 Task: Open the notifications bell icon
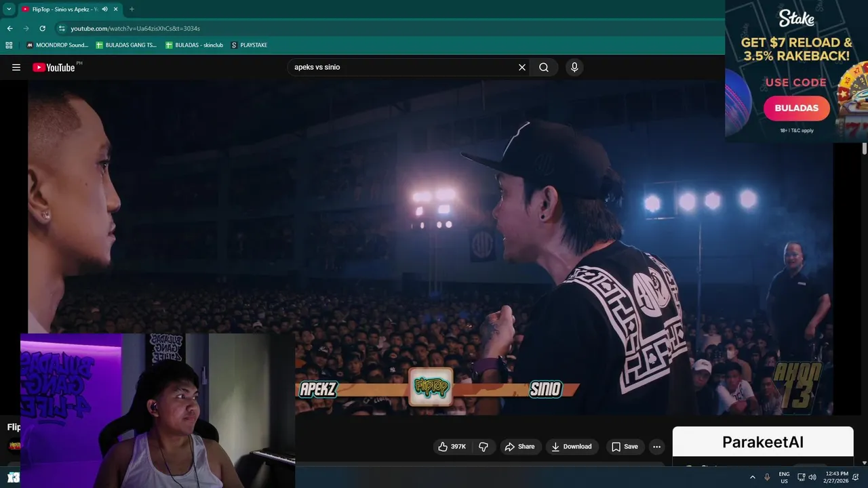point(856,477)
